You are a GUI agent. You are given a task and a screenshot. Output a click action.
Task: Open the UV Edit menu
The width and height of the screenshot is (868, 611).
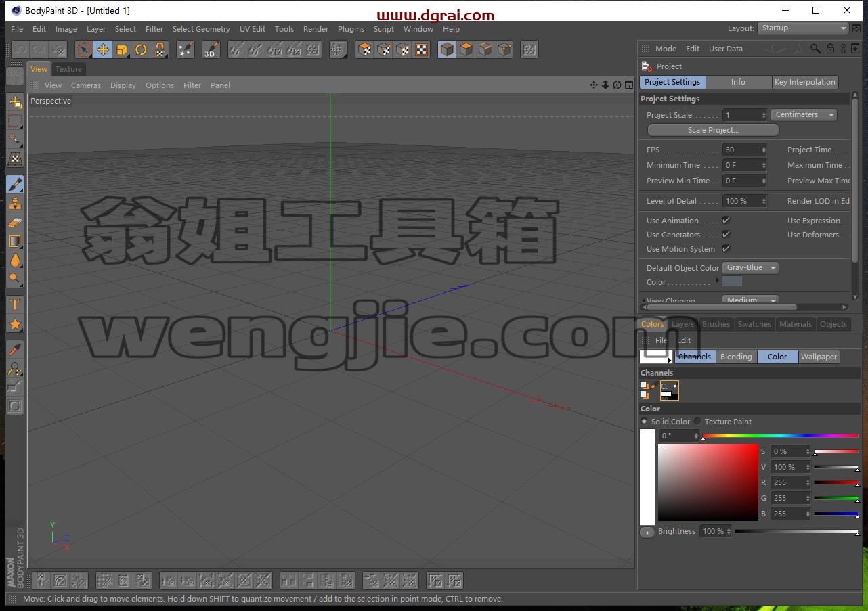[253, 29]
